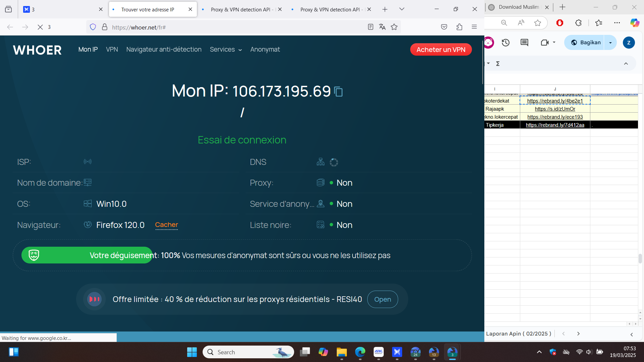Open File Explorer from the taskbar
This screenshot has height=362, width=644.
click(342, 352)
